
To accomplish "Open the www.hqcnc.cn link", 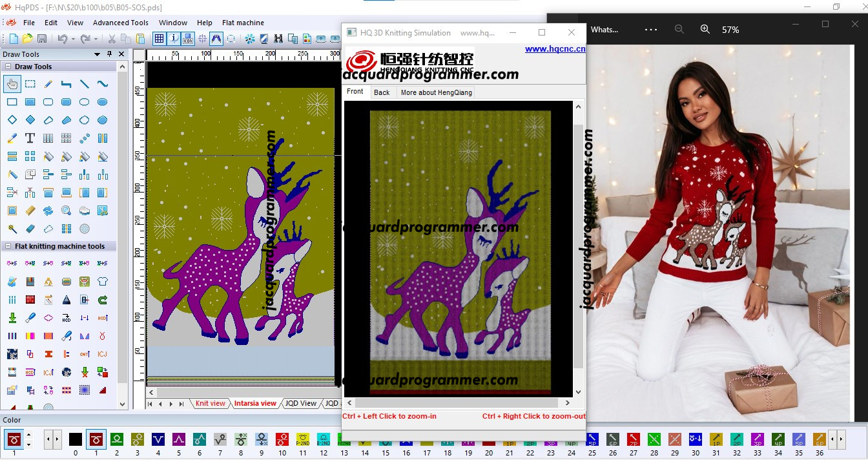I will pyautogui.click(x=555, y=48).
